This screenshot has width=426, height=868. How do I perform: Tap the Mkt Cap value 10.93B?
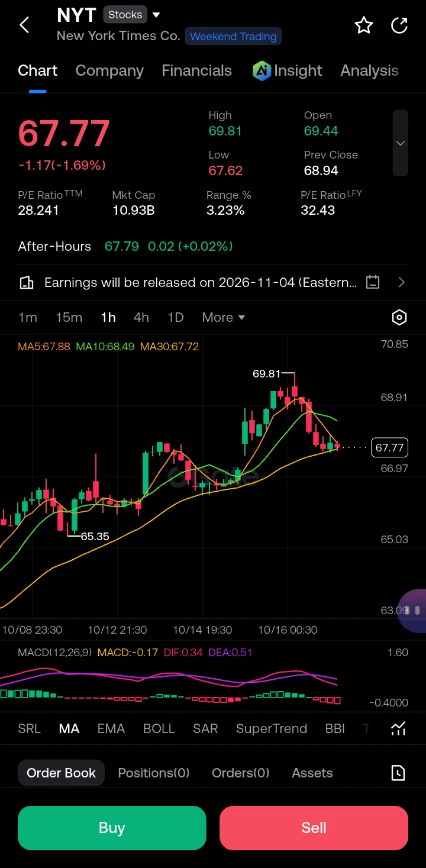point(134,210)
